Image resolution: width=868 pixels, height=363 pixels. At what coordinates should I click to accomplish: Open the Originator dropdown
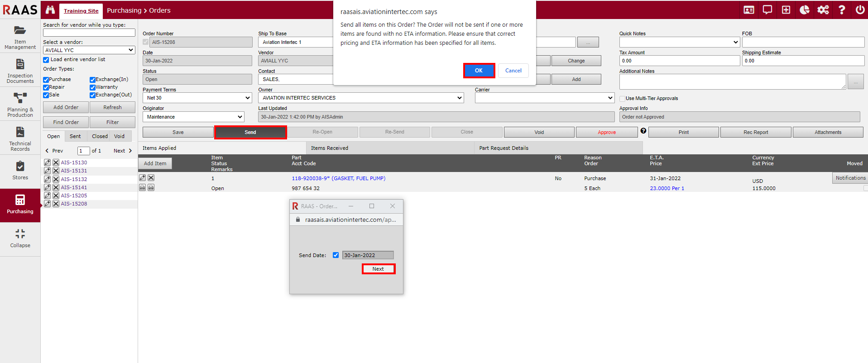click(x=194, y=117)
